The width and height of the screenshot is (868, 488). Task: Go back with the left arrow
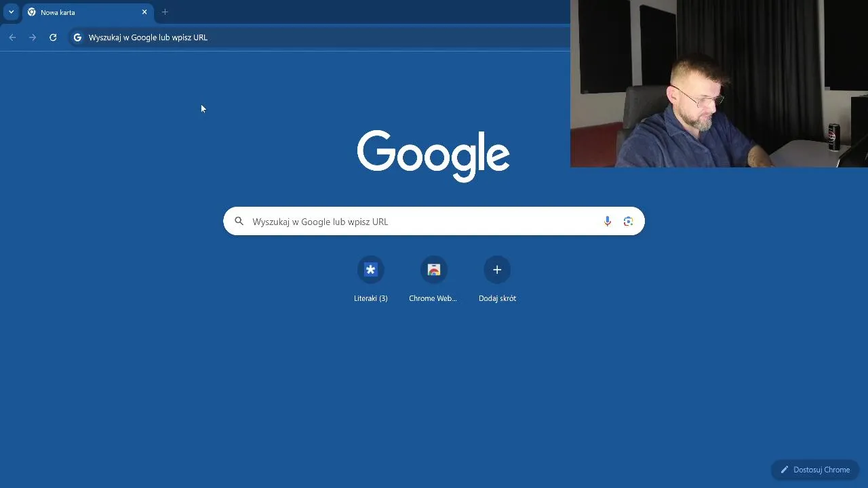click(x=12, y=37)
